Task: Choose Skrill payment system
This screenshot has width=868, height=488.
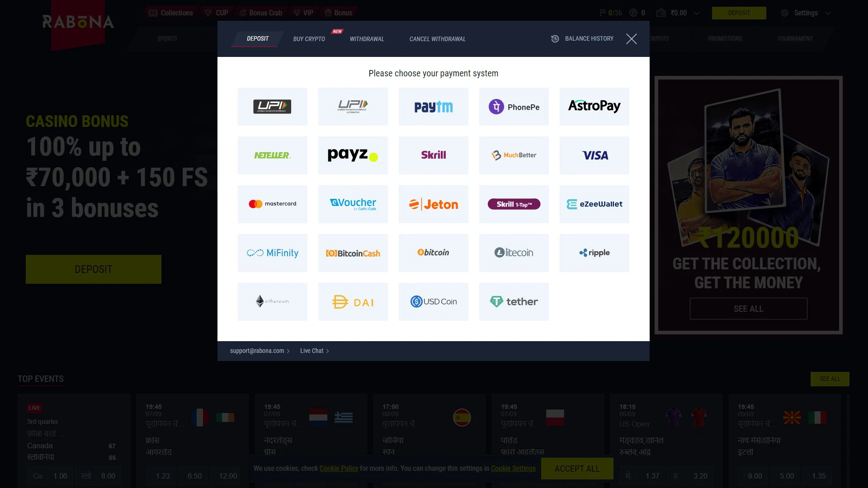Action: point(434,155)
